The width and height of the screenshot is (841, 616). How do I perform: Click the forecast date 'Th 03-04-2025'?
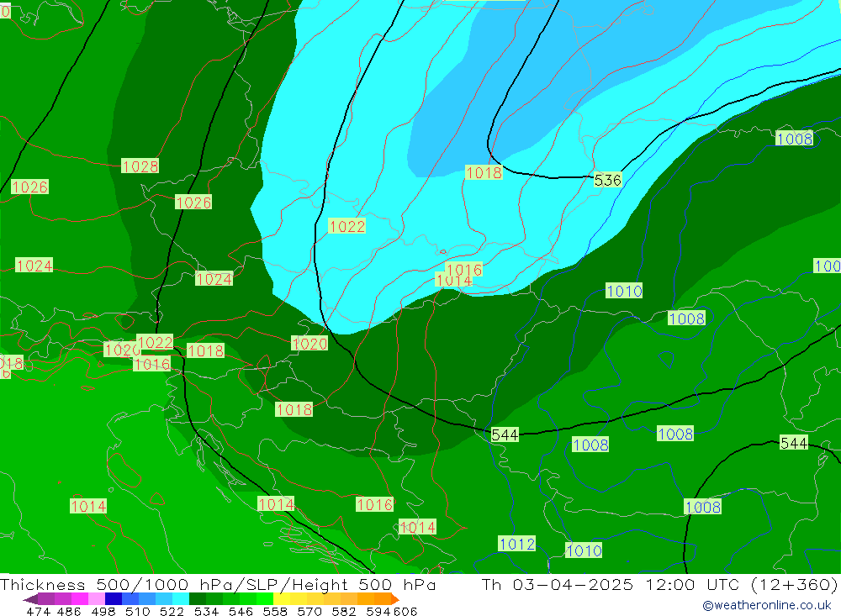[558, 584]
